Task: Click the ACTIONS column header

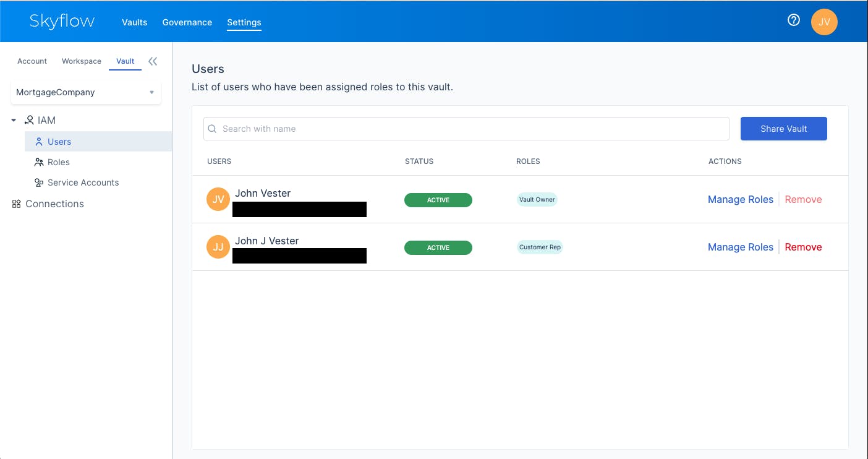Action: tap(725, 161)
